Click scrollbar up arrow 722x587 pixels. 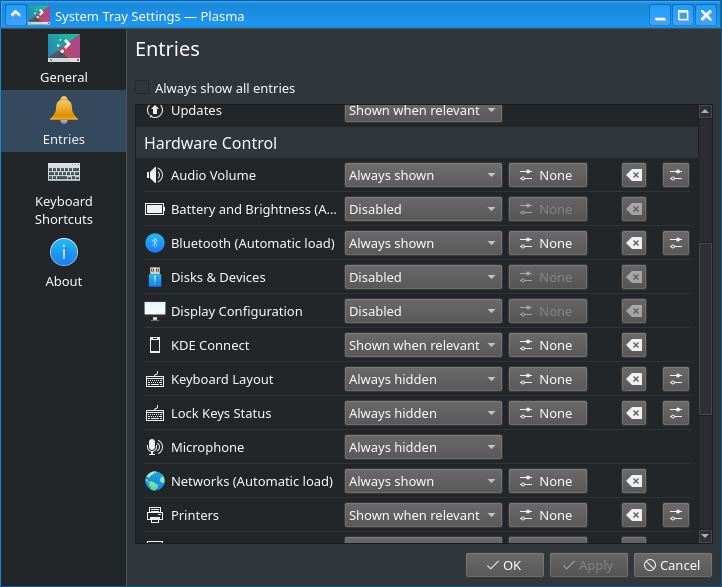(x=705, y=111)
